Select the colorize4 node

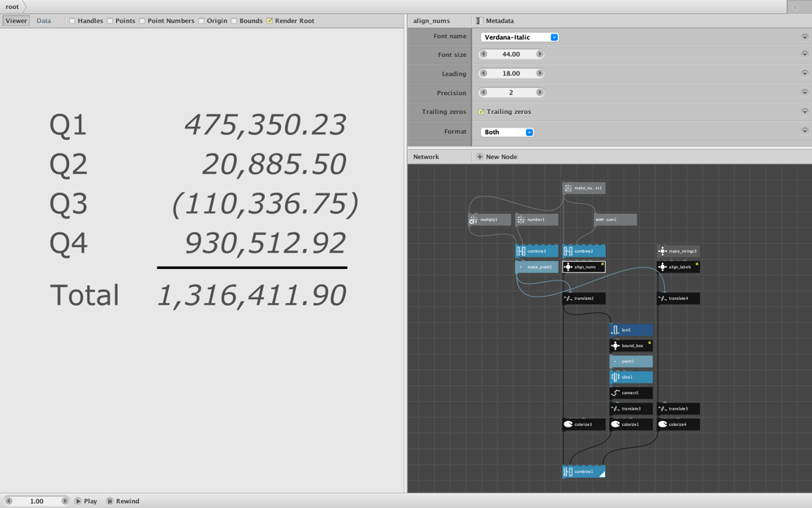tap(678, 424)
